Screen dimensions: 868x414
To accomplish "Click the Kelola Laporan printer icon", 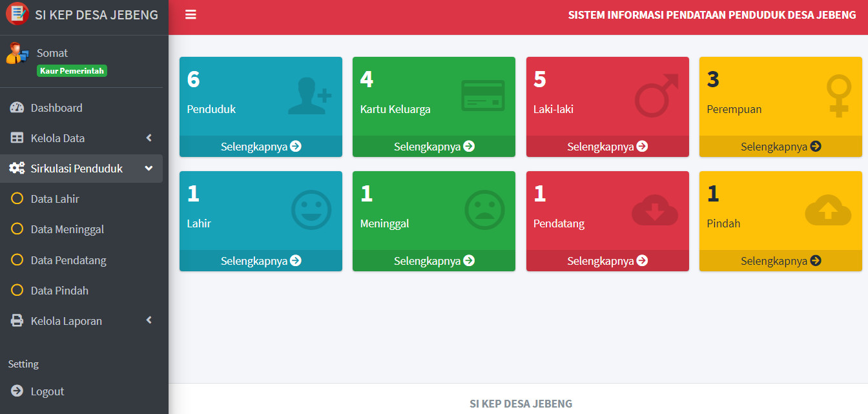I will [17, 321].
